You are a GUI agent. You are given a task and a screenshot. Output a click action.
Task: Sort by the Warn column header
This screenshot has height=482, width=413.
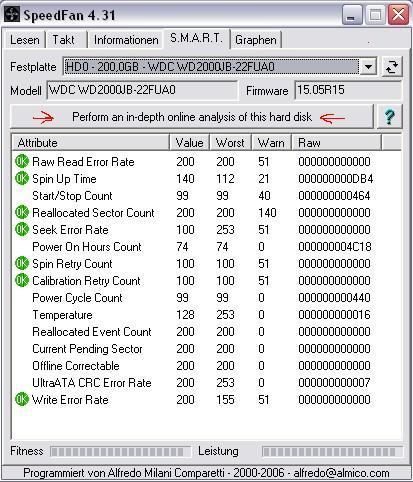click(271, 143)
